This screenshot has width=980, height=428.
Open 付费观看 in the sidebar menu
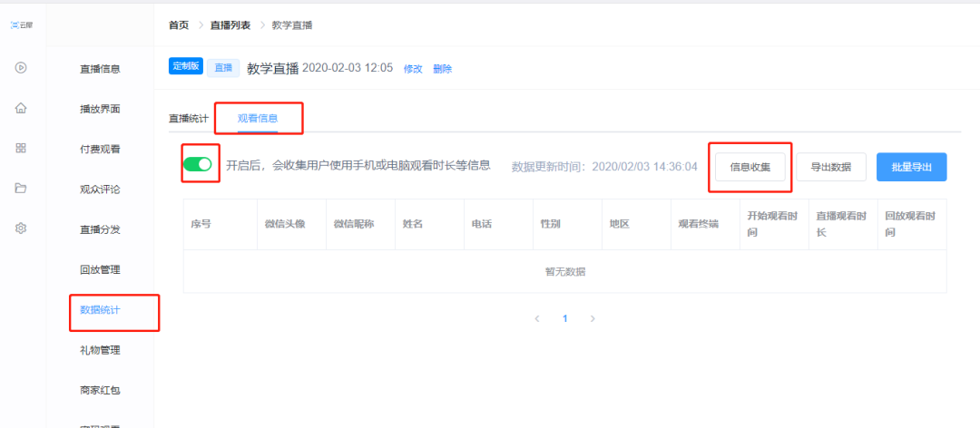coord(100,150)
